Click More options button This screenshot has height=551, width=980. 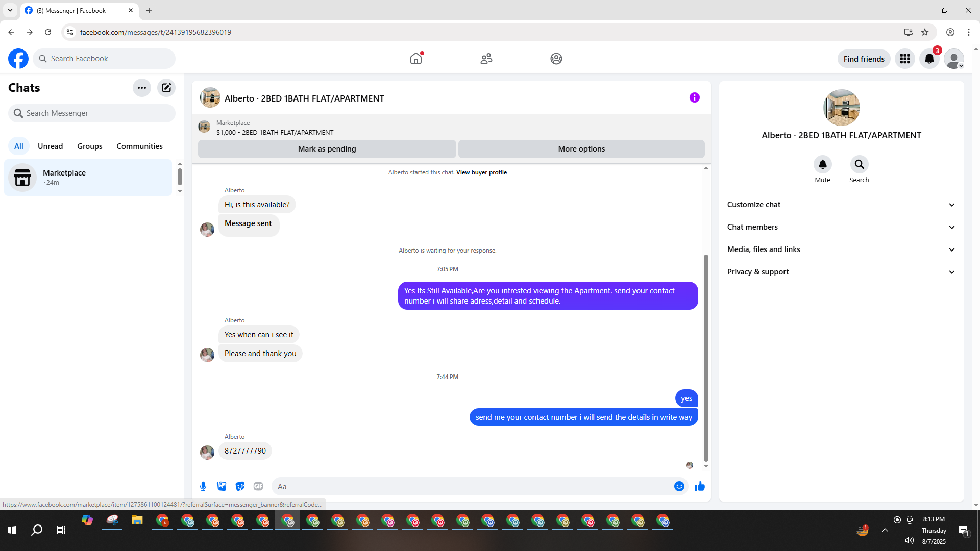[x=581, y=149]
